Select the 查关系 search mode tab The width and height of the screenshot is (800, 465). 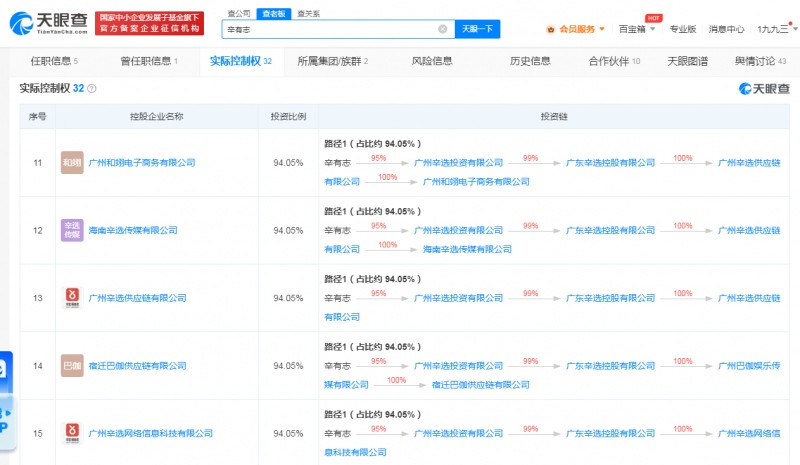[x=309, y=13]
